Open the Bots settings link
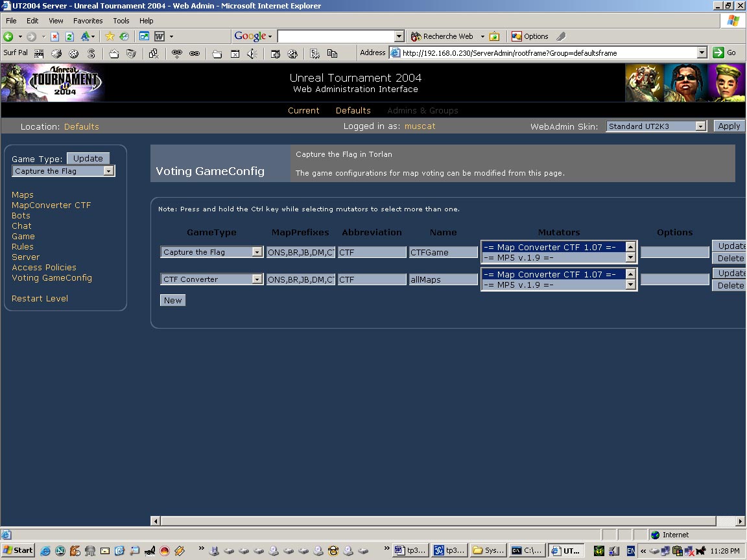The width and height of the screenshot is (747, 560). tap(21, 216)
